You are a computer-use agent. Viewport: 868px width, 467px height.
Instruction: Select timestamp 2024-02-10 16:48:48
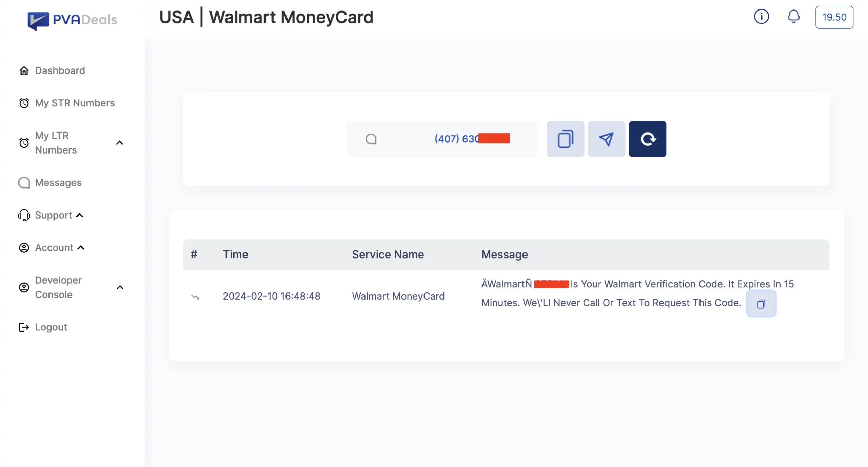[x=272, y=296]
